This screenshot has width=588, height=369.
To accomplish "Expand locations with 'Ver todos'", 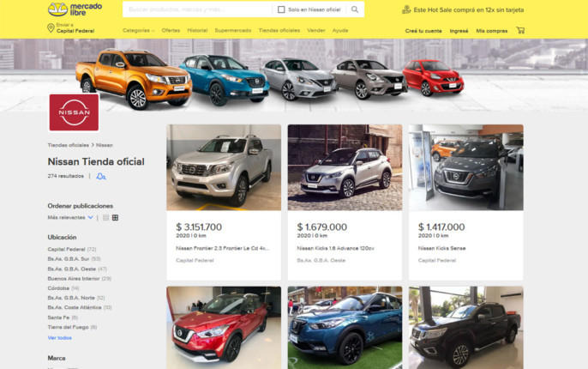I will tap(59, 337).
